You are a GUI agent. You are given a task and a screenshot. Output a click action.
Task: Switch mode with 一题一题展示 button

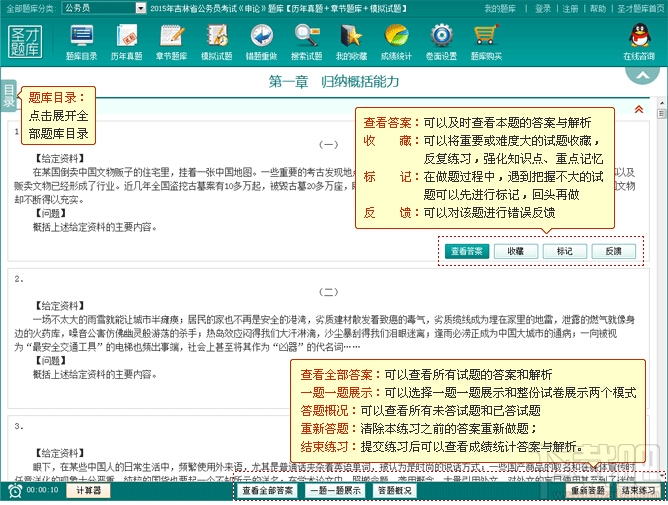[x=335, y=491]
